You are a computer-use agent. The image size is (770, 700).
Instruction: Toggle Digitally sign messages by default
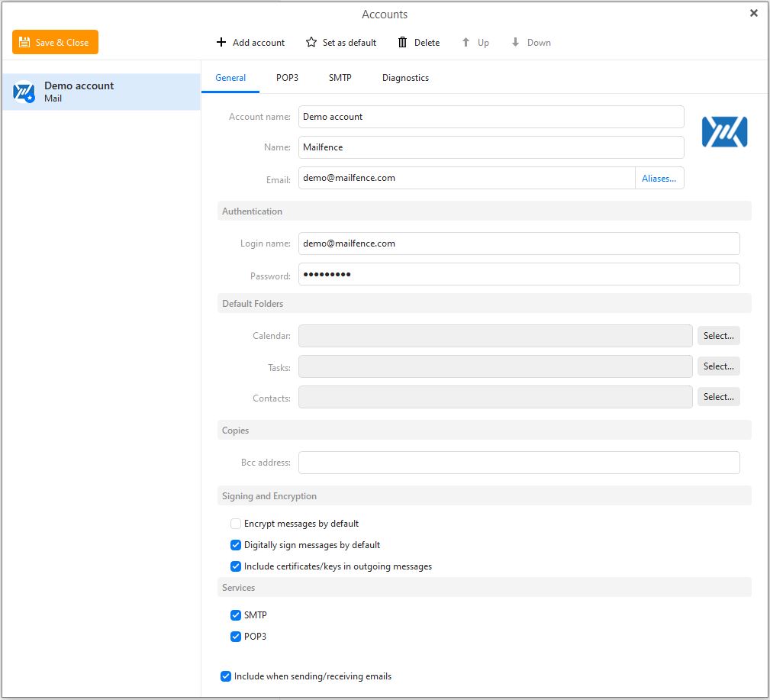pyautogui.click(x=236, y=545)
